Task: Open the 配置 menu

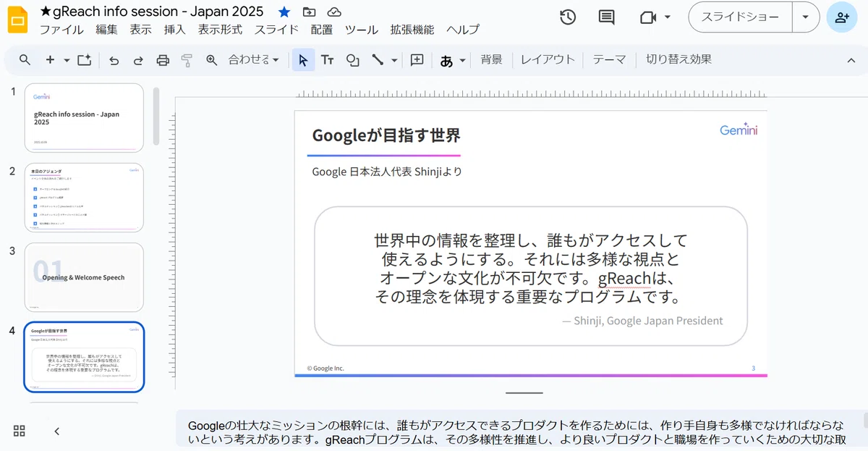Action: 322,30
